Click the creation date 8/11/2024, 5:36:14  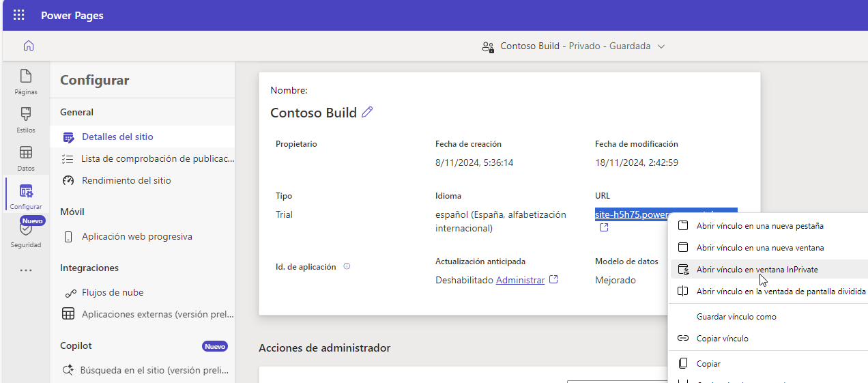(x=474, y=162)
